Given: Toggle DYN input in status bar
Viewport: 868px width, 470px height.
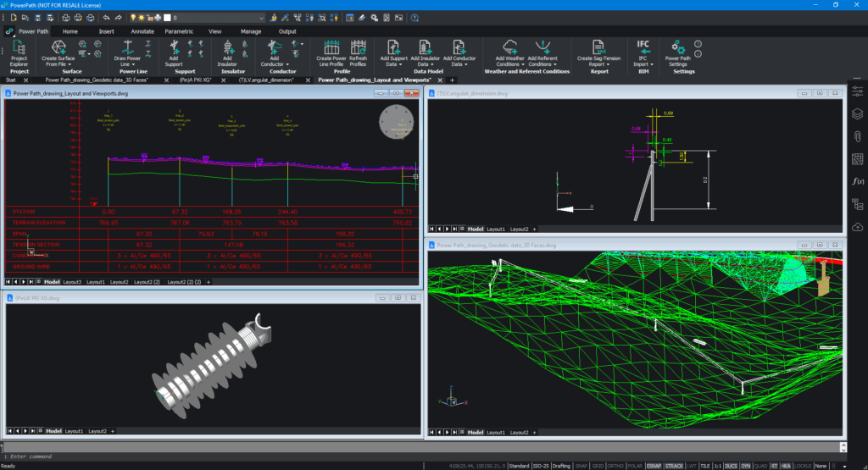Looking at the screenshot, I should 746,466.
